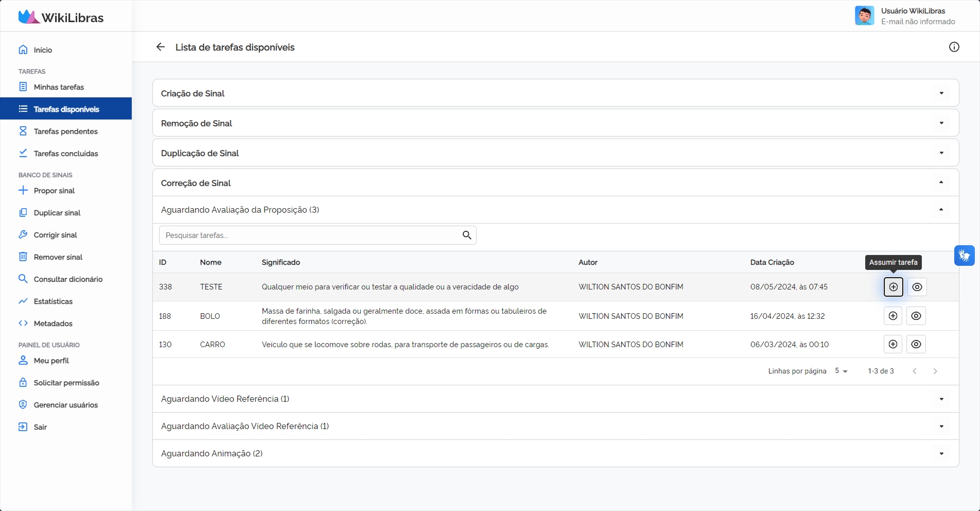
Task: View the TESTE task via the eye icon
Action: coord(917,287)
